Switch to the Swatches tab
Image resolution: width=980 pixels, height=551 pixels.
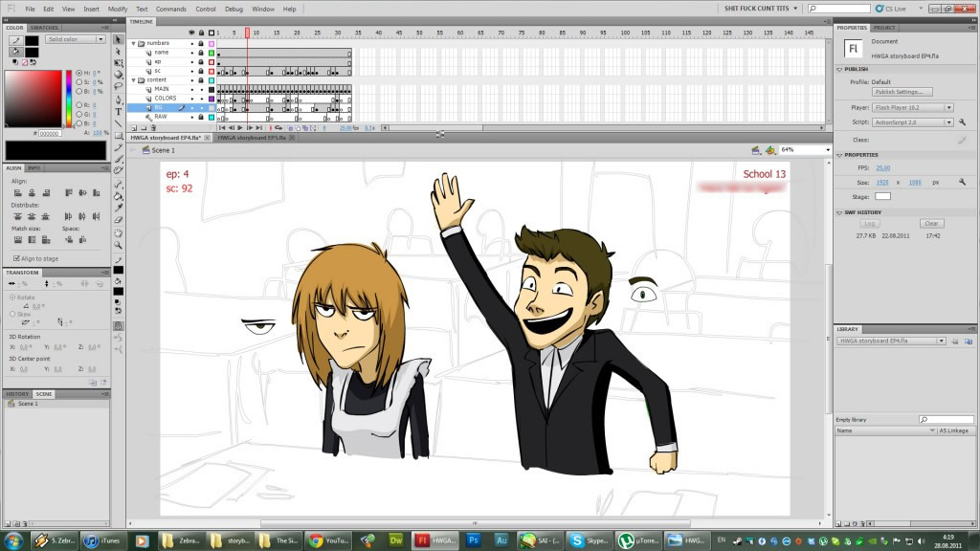45,28
